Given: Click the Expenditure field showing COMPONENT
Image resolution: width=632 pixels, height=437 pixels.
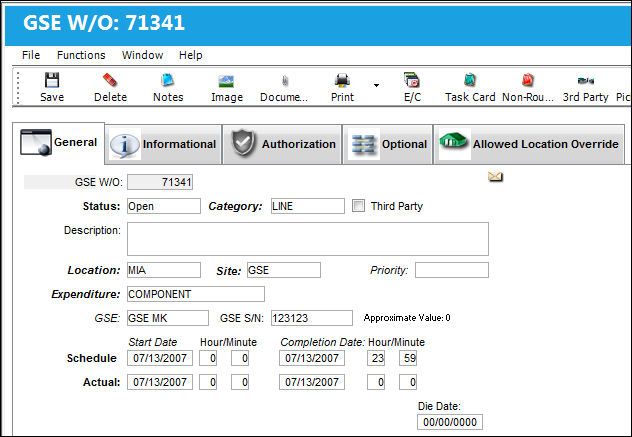Looking at the screenshot, I should pos(196,294).
